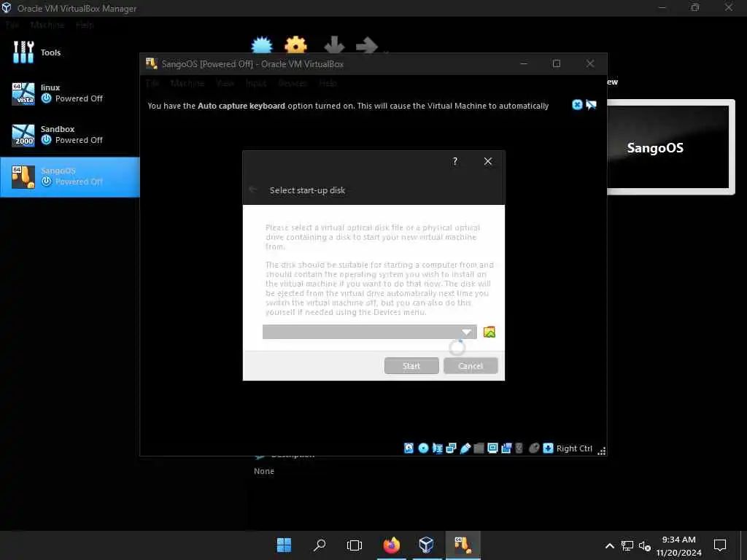Open the clock showing 9:34 AM
The width and height of the screenshot is (747, 560).
678,545
